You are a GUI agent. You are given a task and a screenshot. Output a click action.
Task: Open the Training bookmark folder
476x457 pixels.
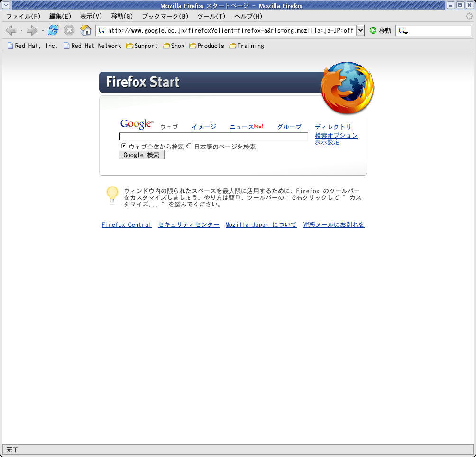click(x=247, y=46)
